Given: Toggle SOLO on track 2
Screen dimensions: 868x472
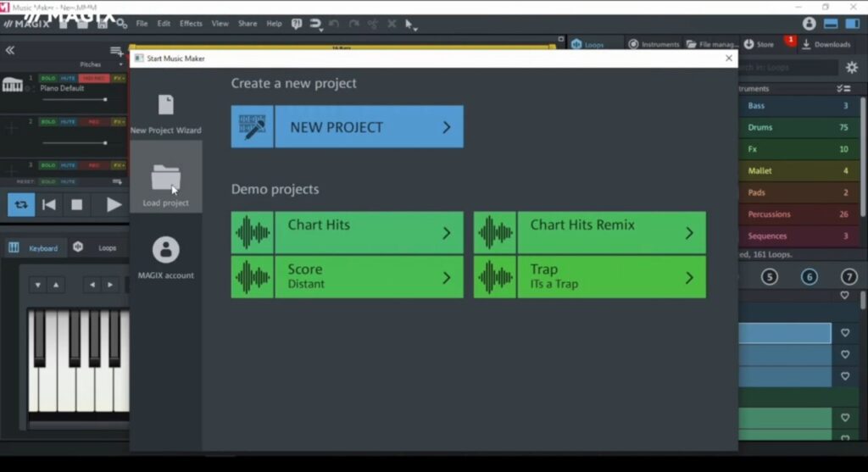Looking at the screenshot, I should pos(48,122).
